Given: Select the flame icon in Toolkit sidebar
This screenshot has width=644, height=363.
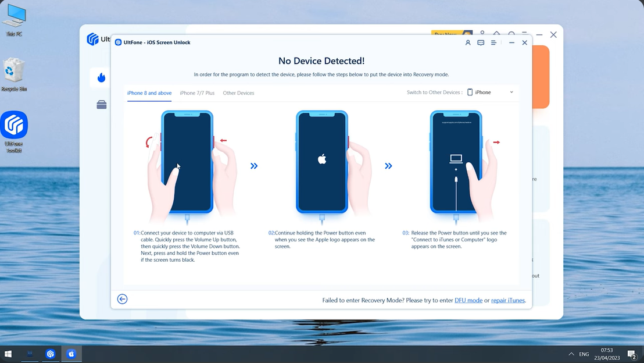Looking at the screenshot, I should tap(102, 77).
